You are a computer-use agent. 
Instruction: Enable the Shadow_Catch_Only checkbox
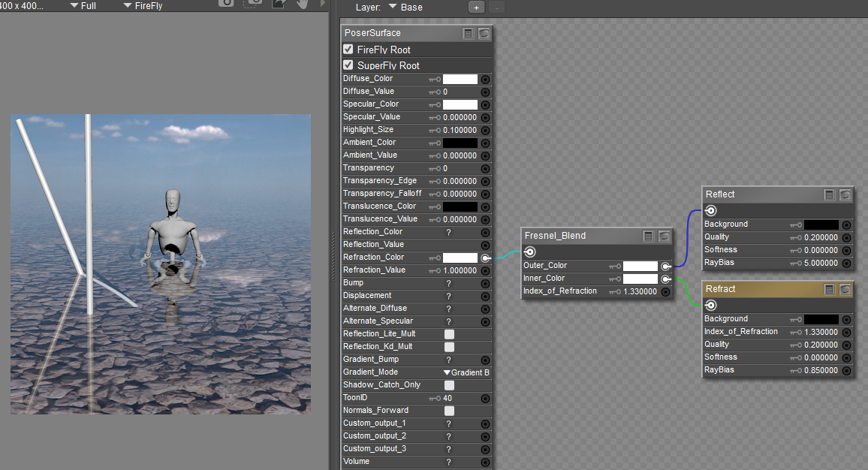(449, 385)
